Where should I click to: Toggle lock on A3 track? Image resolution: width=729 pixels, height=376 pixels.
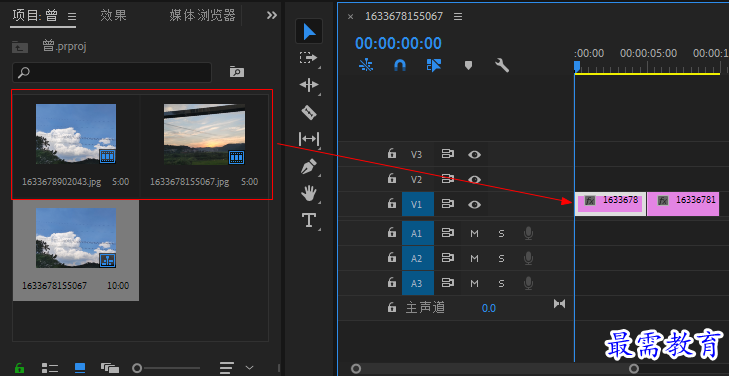(x=392, y=283)
